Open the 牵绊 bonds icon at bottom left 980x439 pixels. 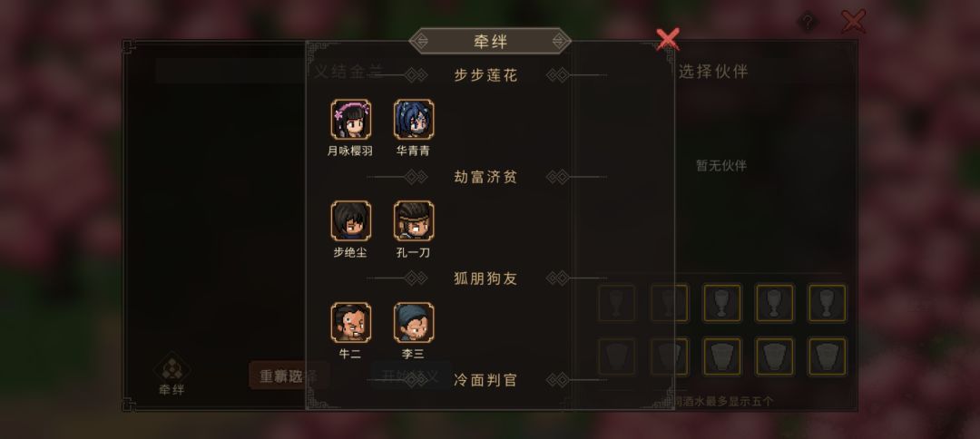point(171,375)
